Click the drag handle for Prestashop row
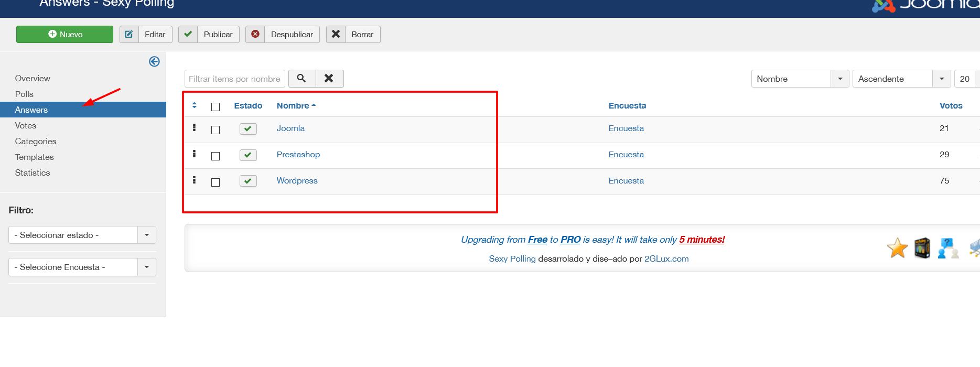This screenshot has width=980, height=367. (x=194, y=154)
